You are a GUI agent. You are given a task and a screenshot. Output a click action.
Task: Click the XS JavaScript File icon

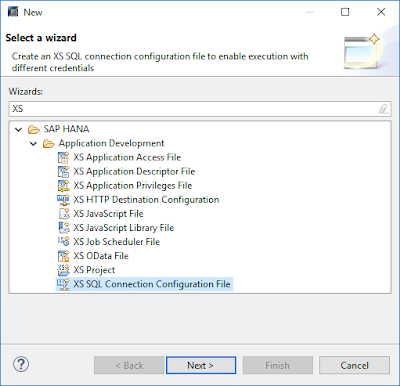click(63, 213)
